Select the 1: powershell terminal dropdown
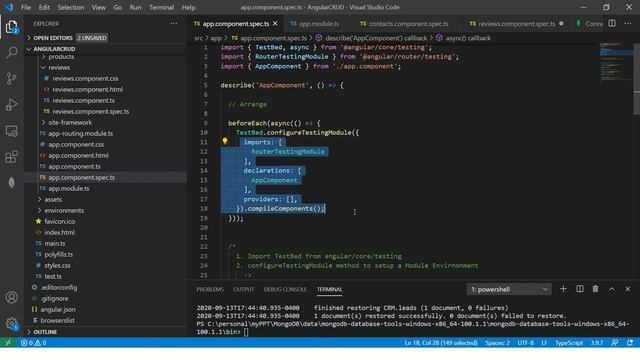The image size is (640, 360). pos(509,289)
